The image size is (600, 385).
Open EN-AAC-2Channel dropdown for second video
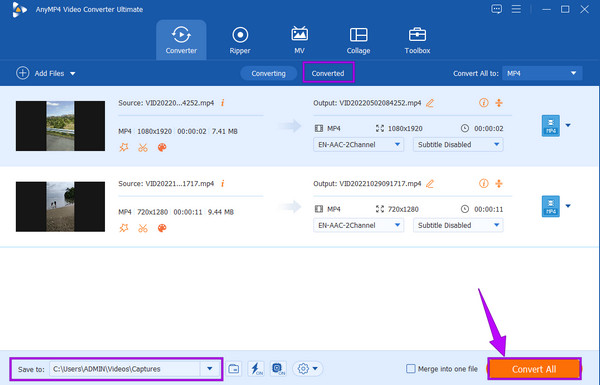pos(359,225)
